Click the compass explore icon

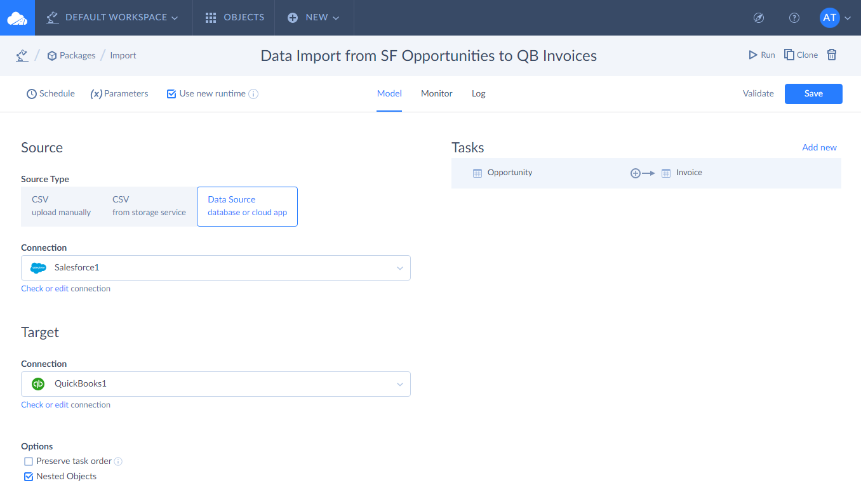[x=758, y=18]
